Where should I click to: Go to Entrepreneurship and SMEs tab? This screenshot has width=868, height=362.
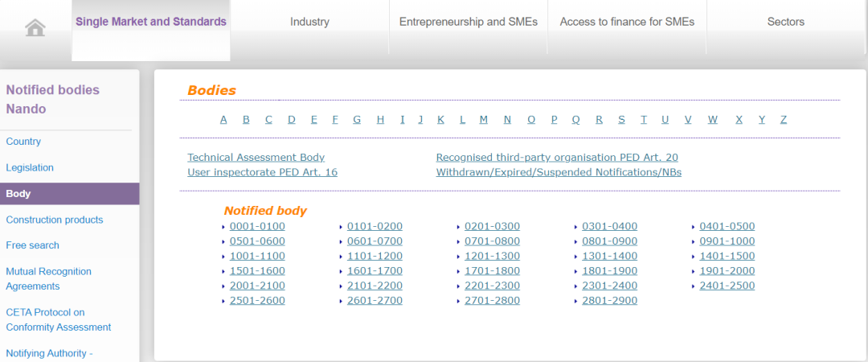point(468,22)
